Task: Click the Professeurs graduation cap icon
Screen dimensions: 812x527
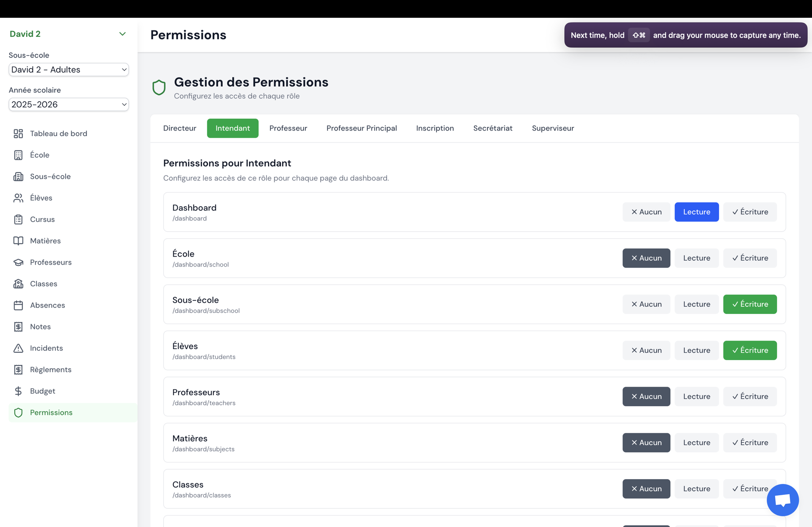Action: click(18, 262)
